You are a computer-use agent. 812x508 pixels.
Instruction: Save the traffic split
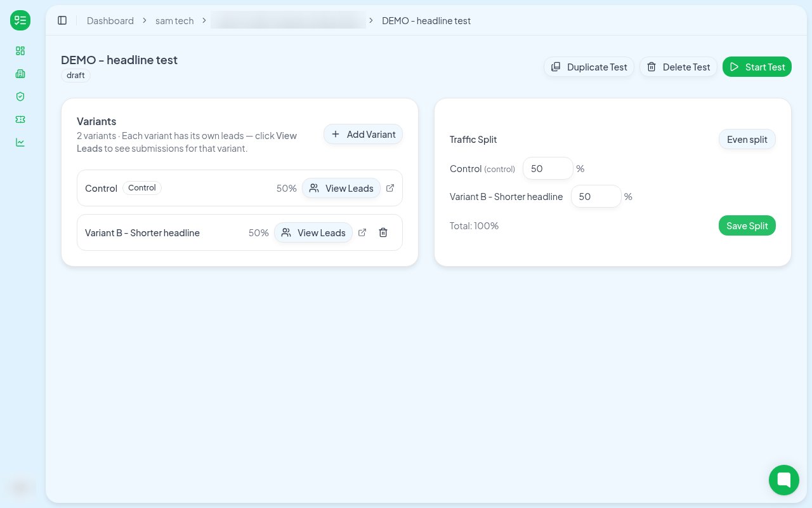click(747, 225)
